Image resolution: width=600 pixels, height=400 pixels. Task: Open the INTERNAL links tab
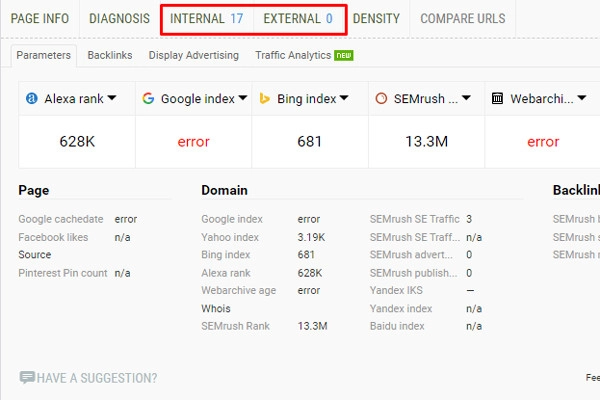click(x=206, y=18)
